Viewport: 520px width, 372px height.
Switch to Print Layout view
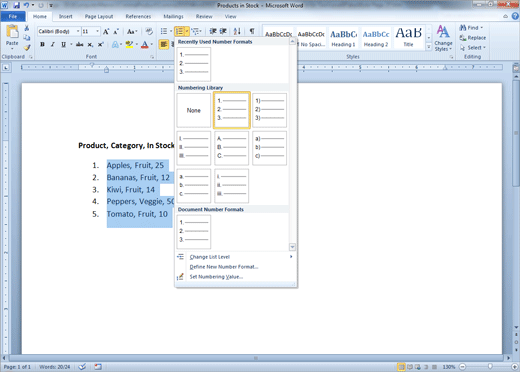[402, 367]
